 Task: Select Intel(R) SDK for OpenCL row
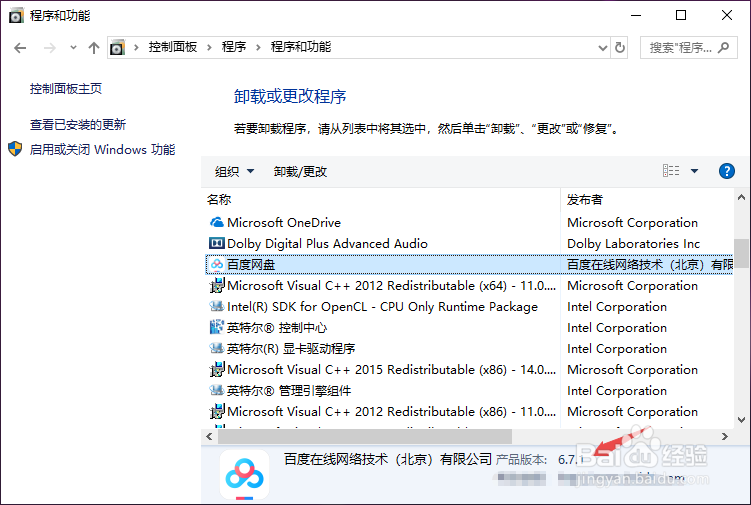coord(469,307)
